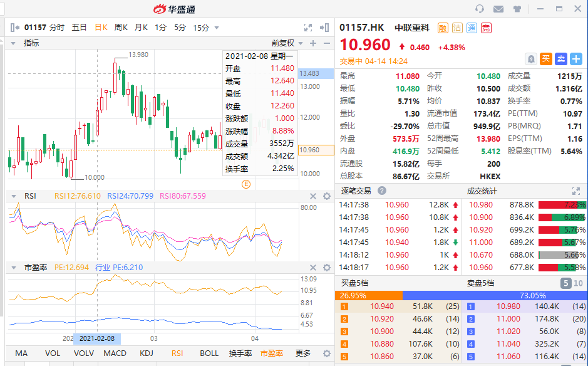Collapse the 市盈率 panel triangle
The image size is (588, 366).
point(14,268)
